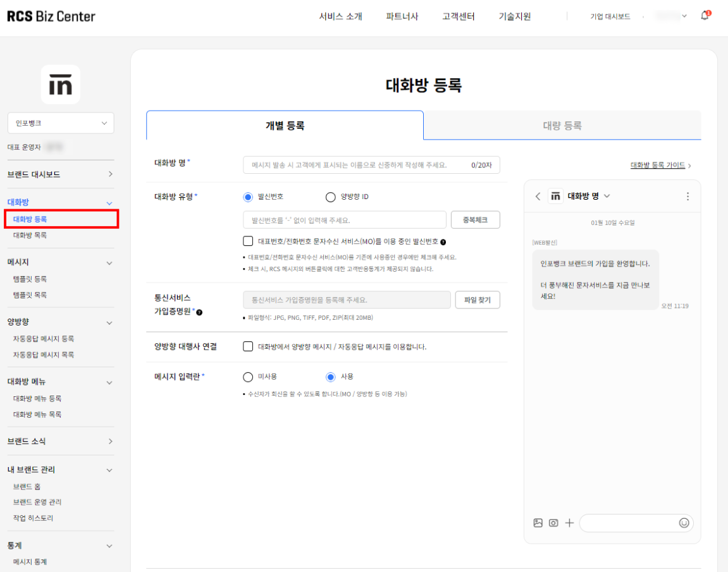This screenshot has height=572, width=728.
Task: Select the camera icon in the chat preview
Action: 553,523
